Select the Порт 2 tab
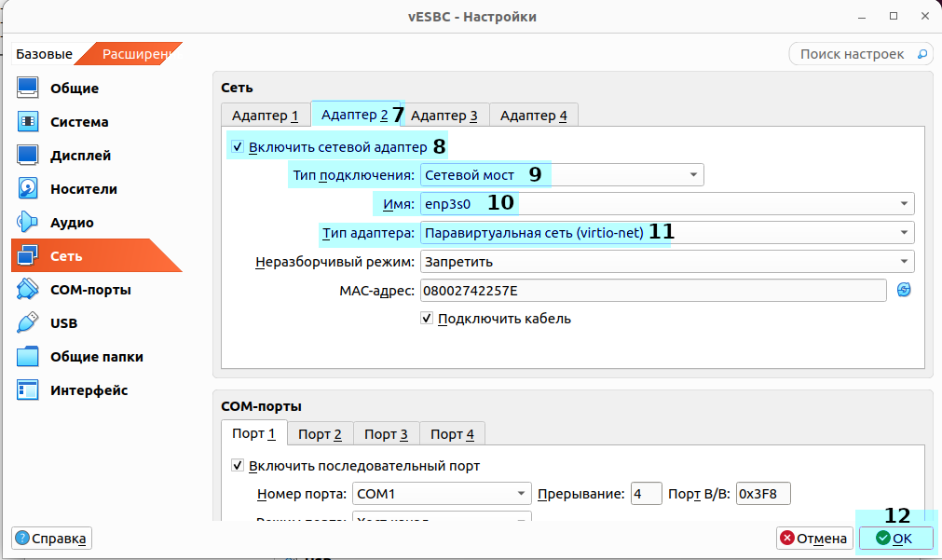942x560 pixels. point(320,434)
